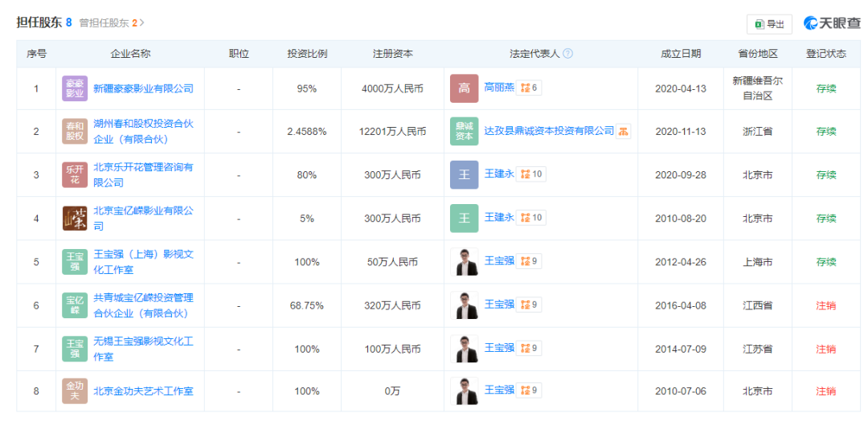Click the help icon next to 法定代表人
This screenshot has height=421, width=868.
567,54
